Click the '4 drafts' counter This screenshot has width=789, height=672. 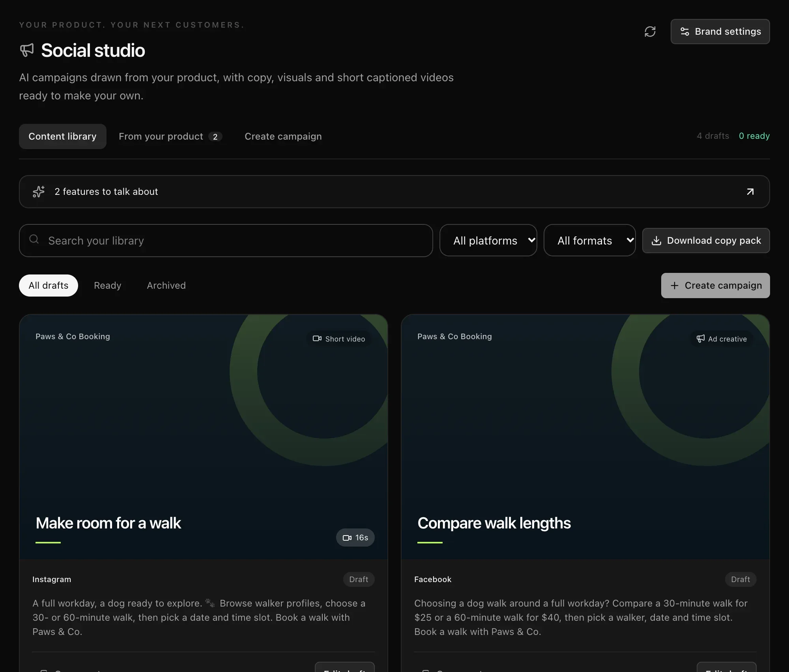tap(713, 136)
